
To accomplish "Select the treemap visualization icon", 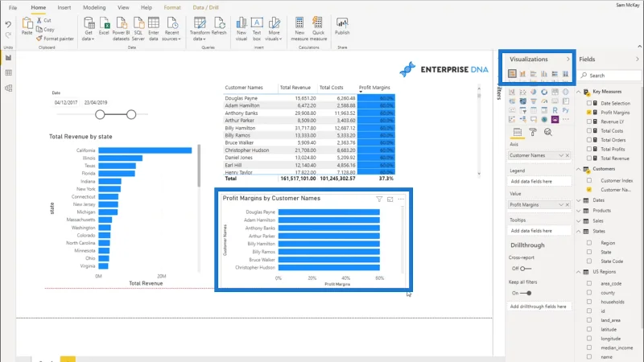I will [x=555, y=92].
